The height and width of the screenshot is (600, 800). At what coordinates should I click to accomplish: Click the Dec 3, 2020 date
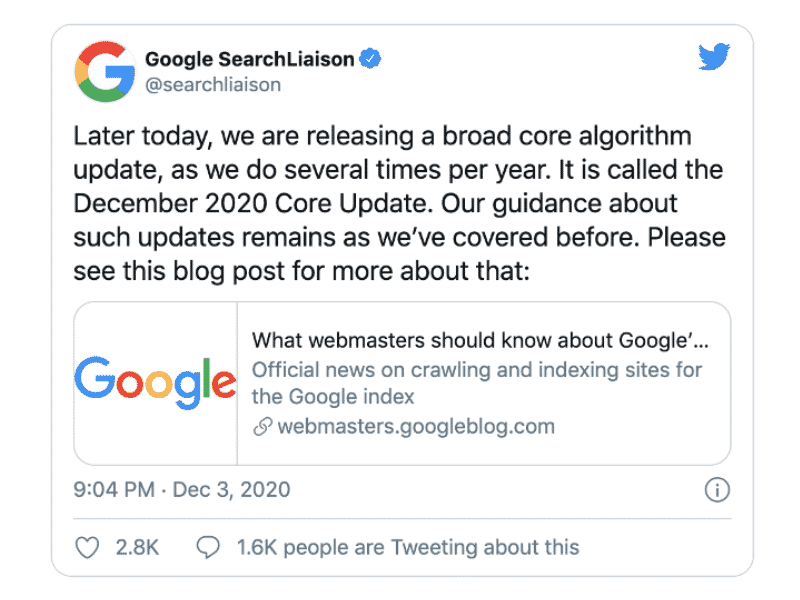click(231, 490)
